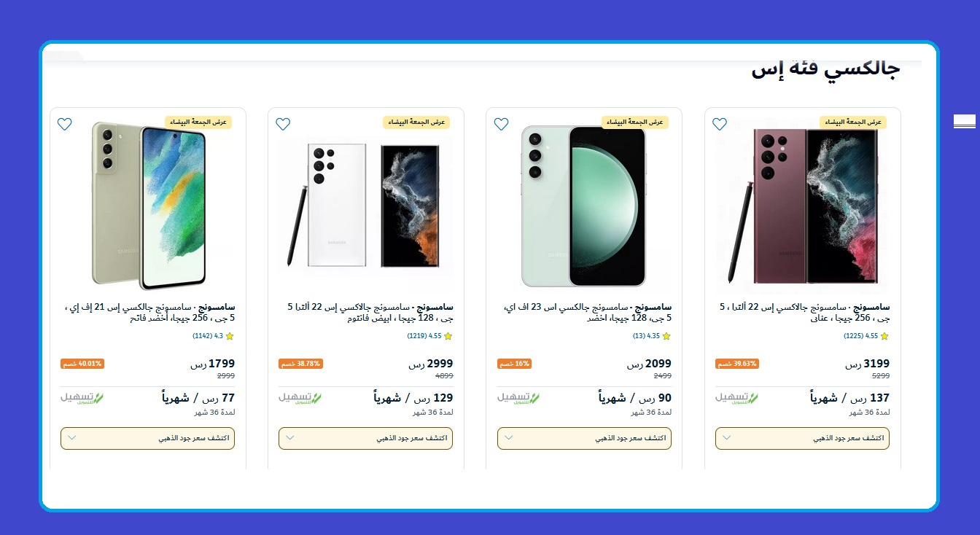Expand gold price dropdown for 1799 phone
This screenshot has width=980, height=535.
coord(147,438)
